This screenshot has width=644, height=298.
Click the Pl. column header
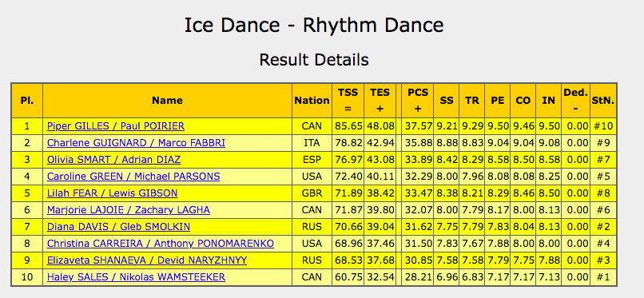[x=27, y=101]
